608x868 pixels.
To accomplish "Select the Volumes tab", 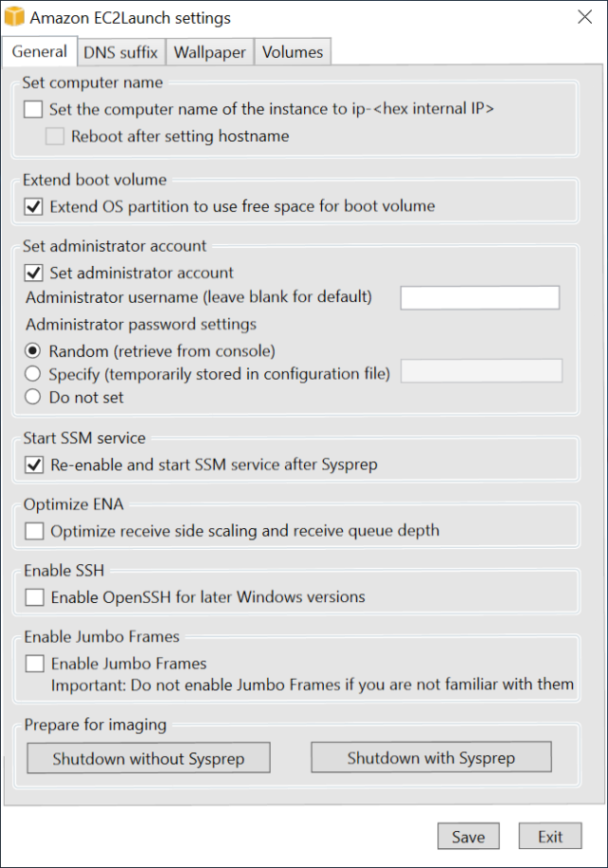I will click(x=293, y=52).
